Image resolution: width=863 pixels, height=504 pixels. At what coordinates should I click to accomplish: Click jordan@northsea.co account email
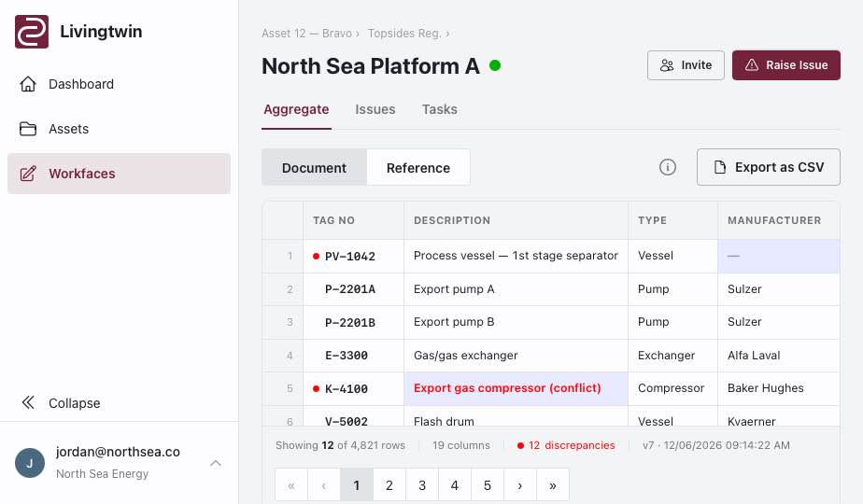pos(118,452)
